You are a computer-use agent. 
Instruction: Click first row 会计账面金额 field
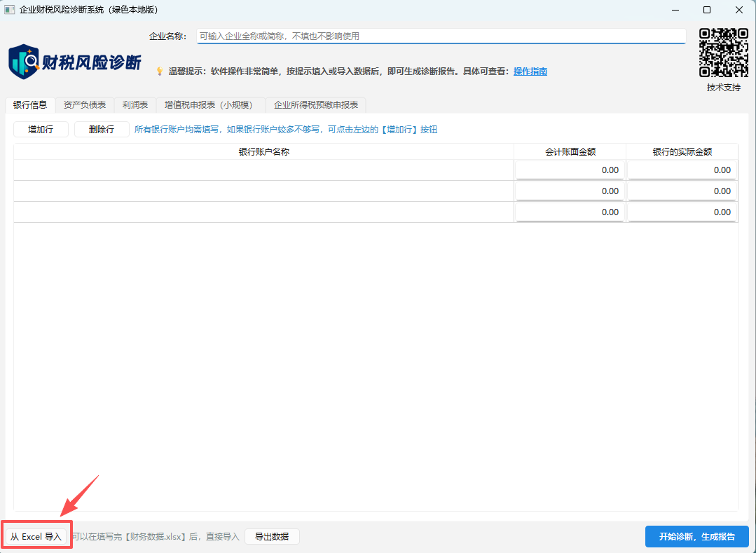(570, 170)
